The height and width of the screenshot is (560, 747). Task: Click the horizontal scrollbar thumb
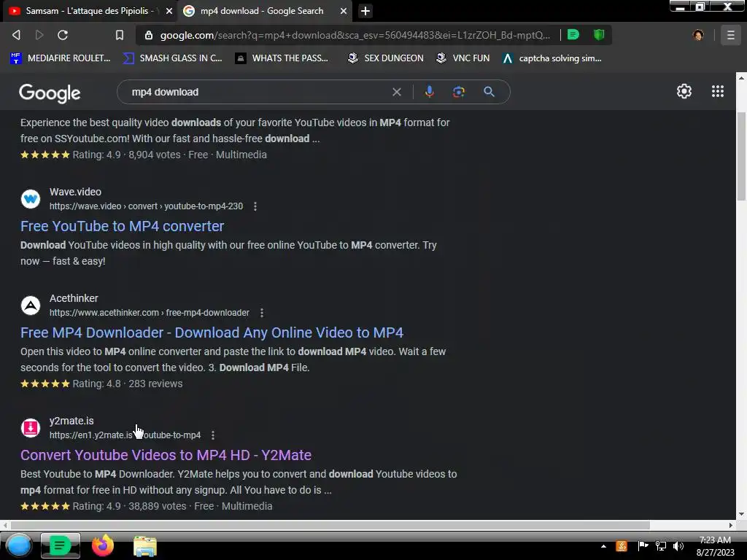330,525
